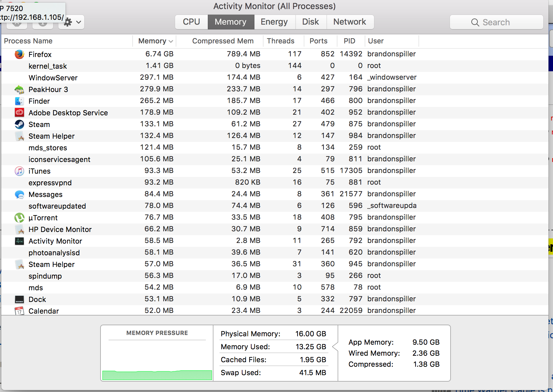
Task: Select the kernel_task process row
Action: (x=275, y=66)
